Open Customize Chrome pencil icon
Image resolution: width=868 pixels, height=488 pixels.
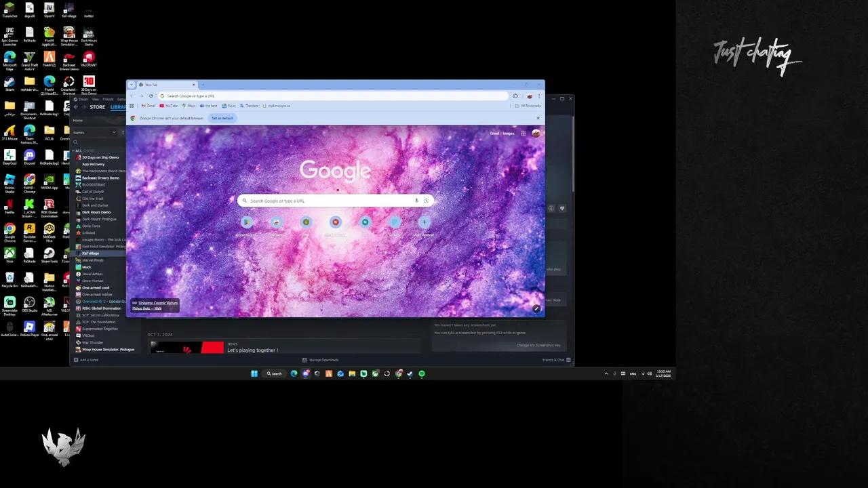536,309
